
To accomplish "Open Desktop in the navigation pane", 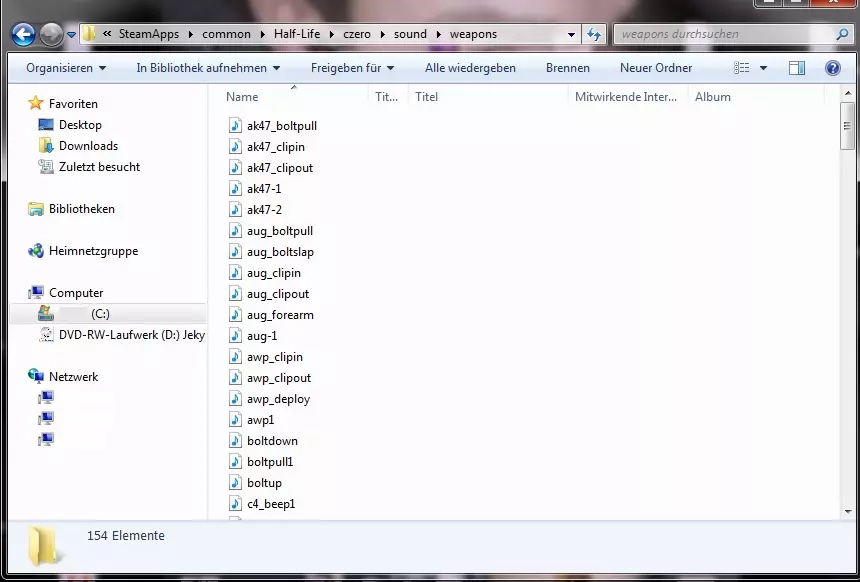I will click(x=80, y=125).
